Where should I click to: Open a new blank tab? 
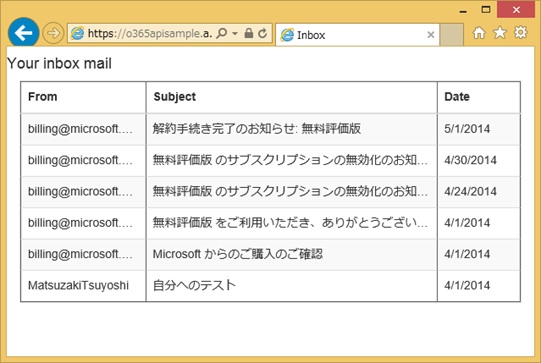point(452,35)
